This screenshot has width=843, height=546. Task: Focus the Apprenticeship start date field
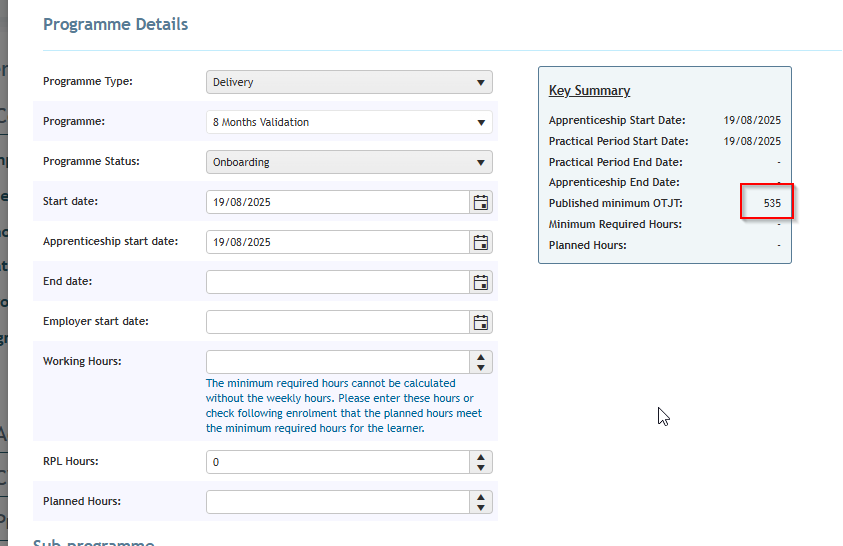[x=338, y=242]
